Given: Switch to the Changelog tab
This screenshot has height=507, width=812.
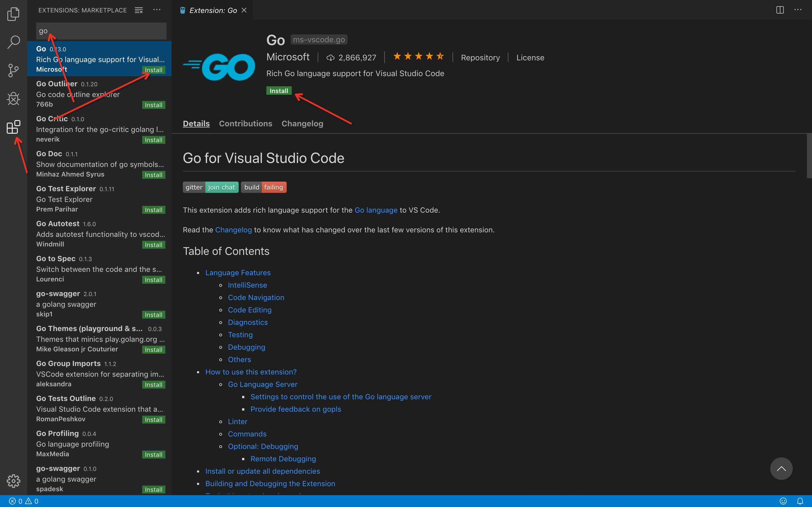Looking at the screenshot, I should pyautogui.click(x=302, y=124).
